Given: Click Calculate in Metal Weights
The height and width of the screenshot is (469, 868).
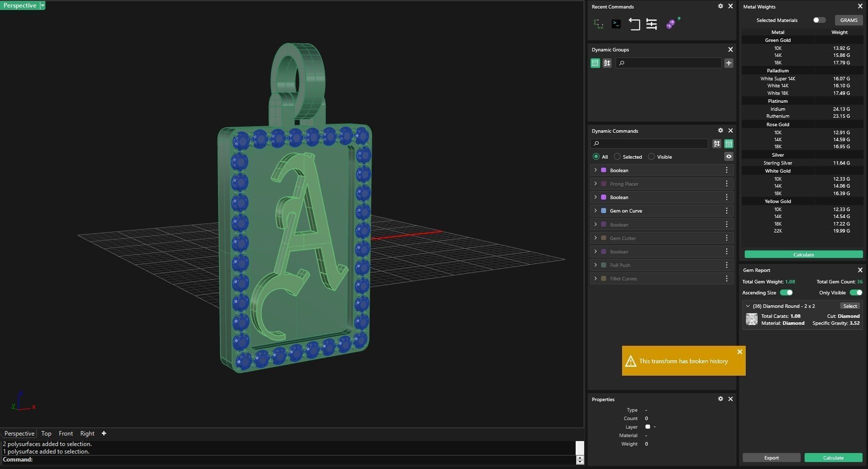Looking at the screenshot, I should coord(804,254).
